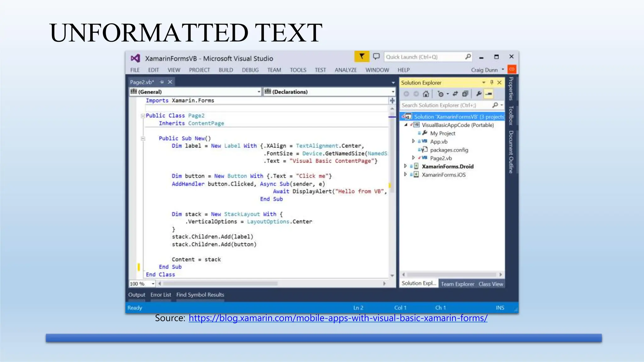Open the TOOLS menu
The height and width of the screenshot is (362, 644).
click(x=298, y=70)
